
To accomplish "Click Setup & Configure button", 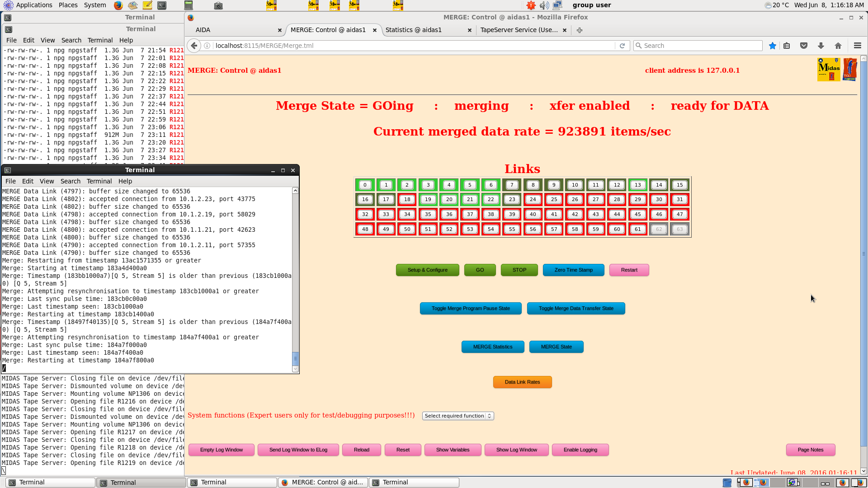I will [x=428, y=270].
